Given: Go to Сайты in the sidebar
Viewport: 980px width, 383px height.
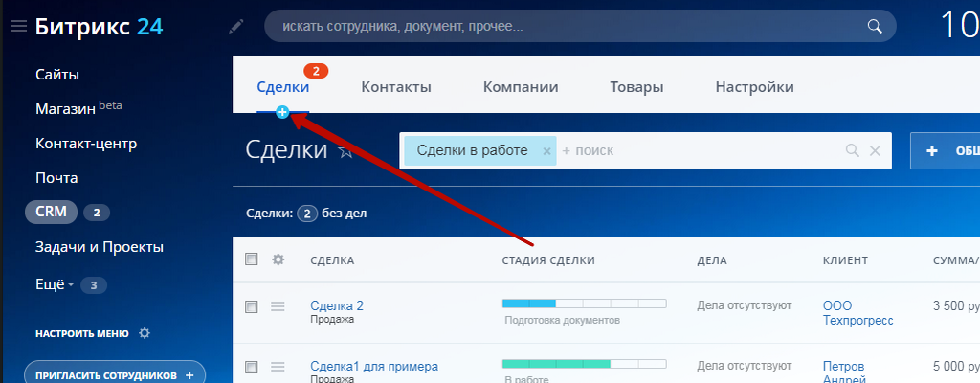Looking at the screenshot, I should pyautogui.click(x=57, y=75).
